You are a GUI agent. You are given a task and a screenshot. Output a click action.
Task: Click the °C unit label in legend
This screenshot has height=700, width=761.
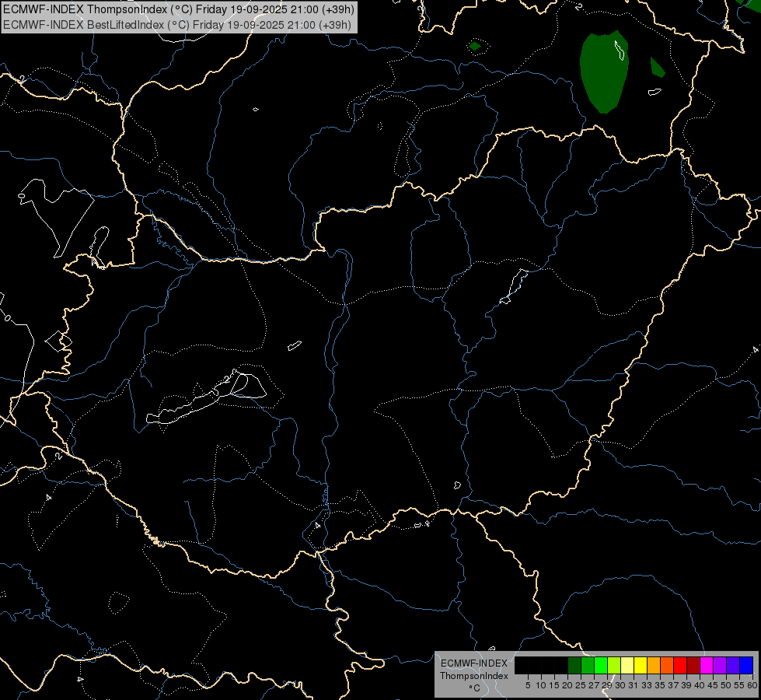[475, 688]
